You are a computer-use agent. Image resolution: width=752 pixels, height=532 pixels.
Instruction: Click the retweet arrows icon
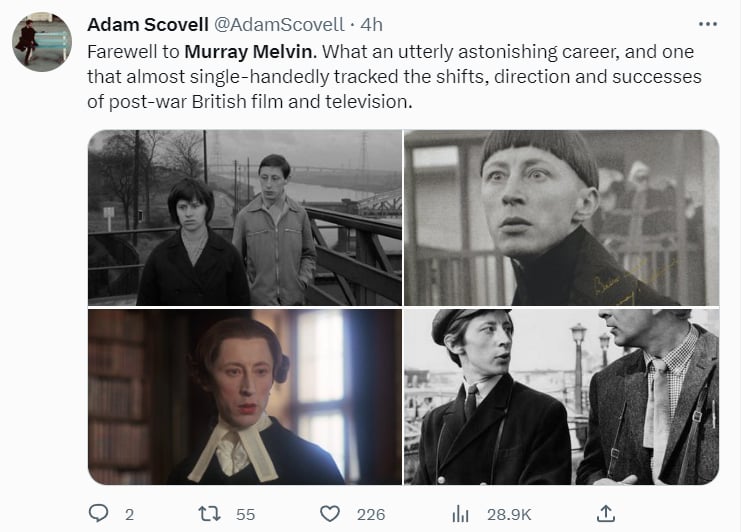point(211,514)
